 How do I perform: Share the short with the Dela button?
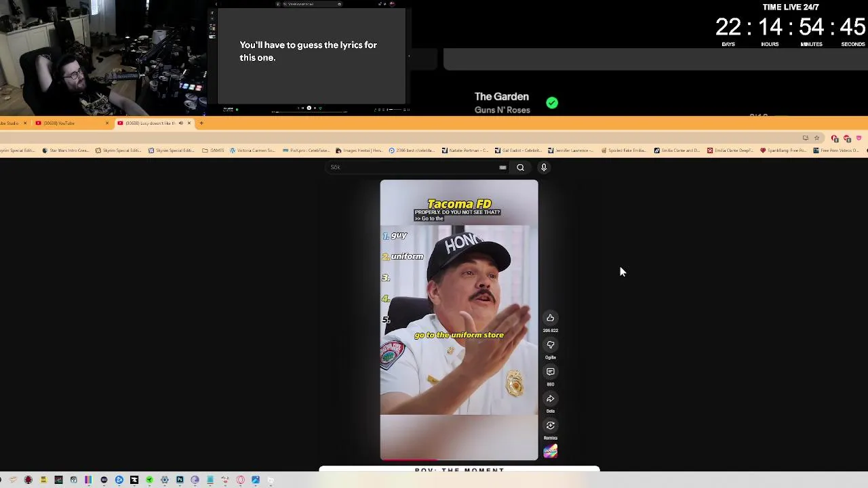click(x=551, y=399)
